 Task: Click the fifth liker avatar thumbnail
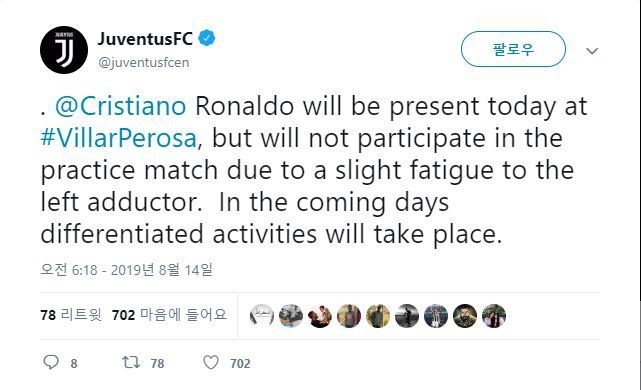[x=378, y=316]
